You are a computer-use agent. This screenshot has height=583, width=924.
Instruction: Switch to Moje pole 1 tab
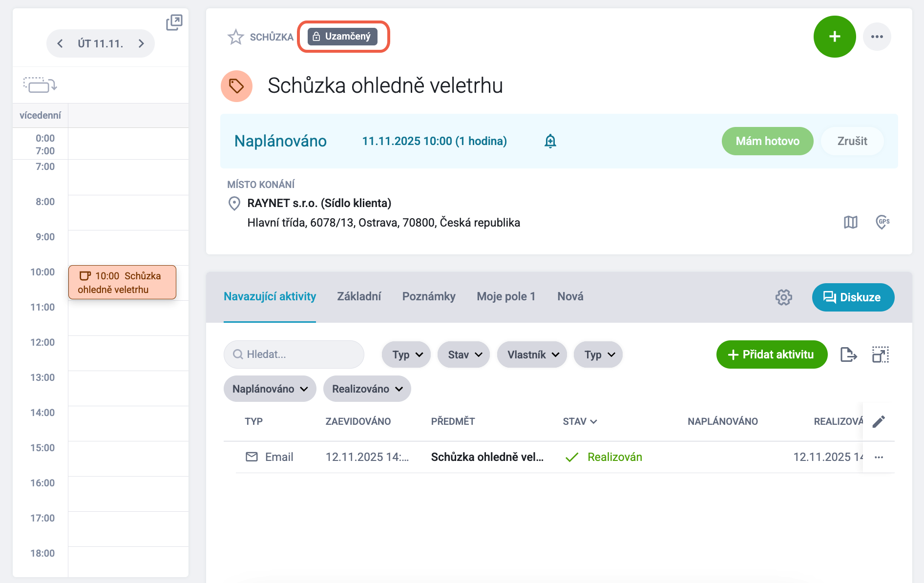pos(506,296)
